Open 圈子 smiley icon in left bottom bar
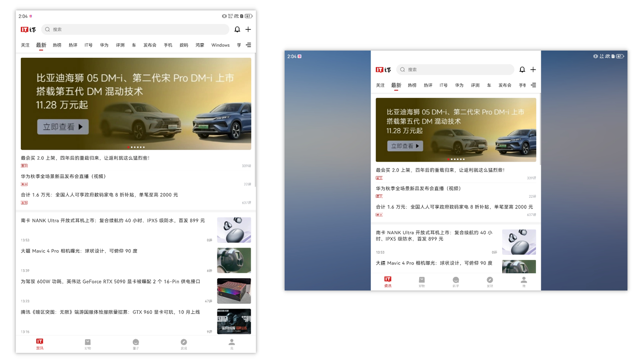This screenshot has width=640, height=364. pyautogui.click(x=136, y=344)
